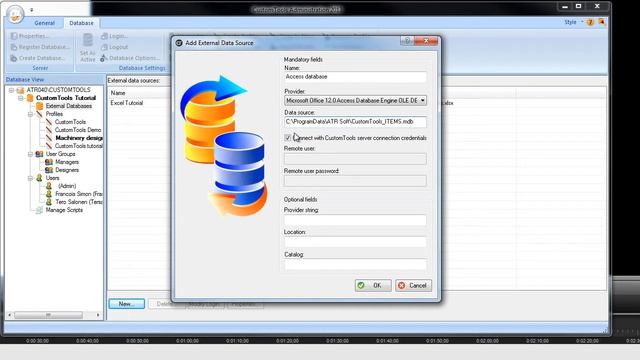Select the Tero Salonen user
The image size is (640, 360).
click(x=79, y=202)
